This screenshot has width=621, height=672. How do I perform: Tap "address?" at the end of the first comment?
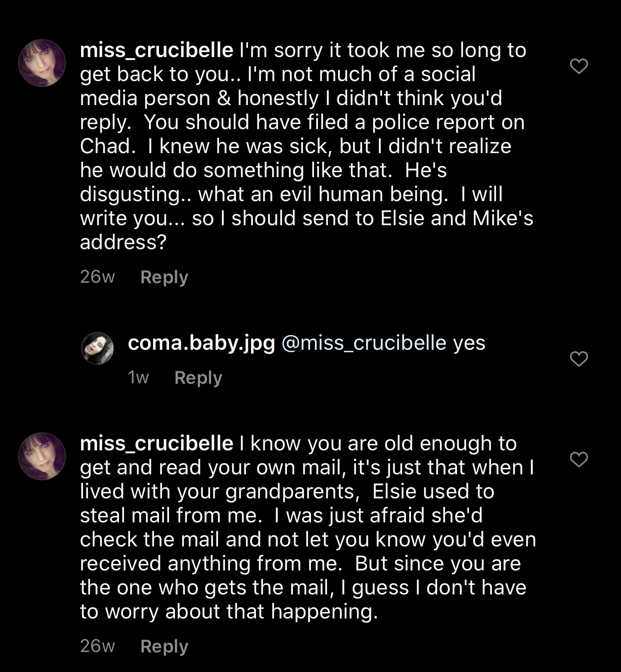(x=123, y=242)
